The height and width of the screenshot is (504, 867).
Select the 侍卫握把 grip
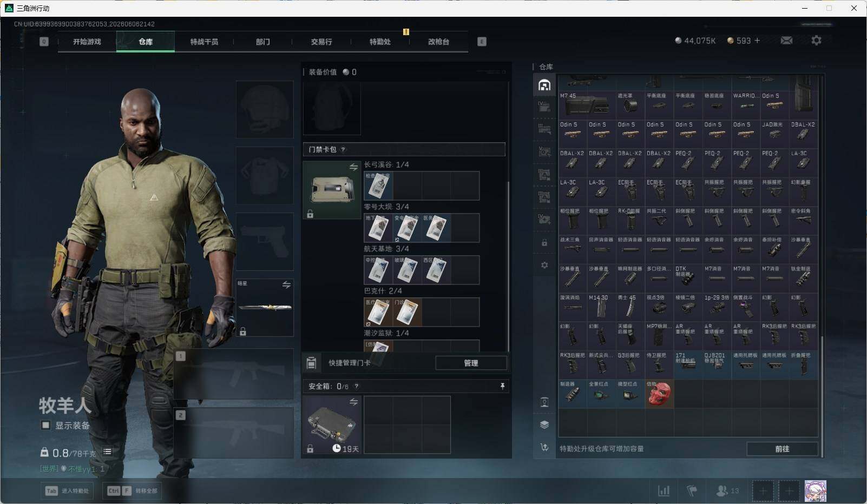click(659, 365)
